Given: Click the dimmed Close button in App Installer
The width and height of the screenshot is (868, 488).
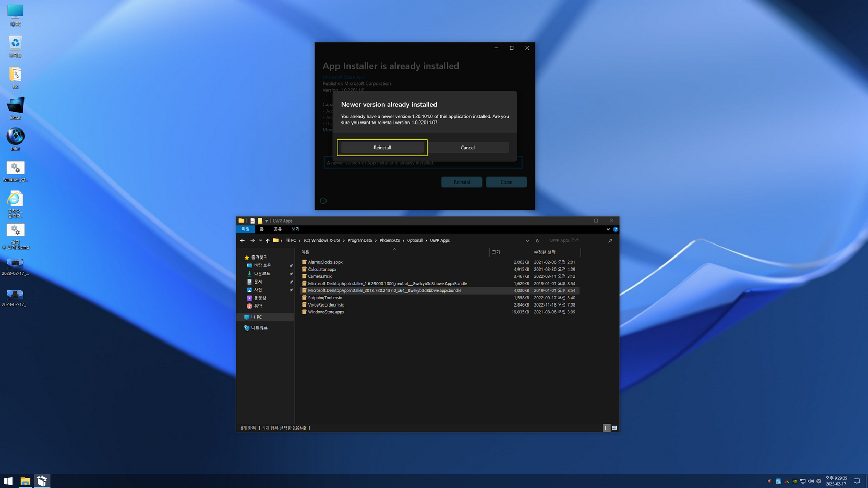Looking at the screenshot, I should [x=507, y=182].
